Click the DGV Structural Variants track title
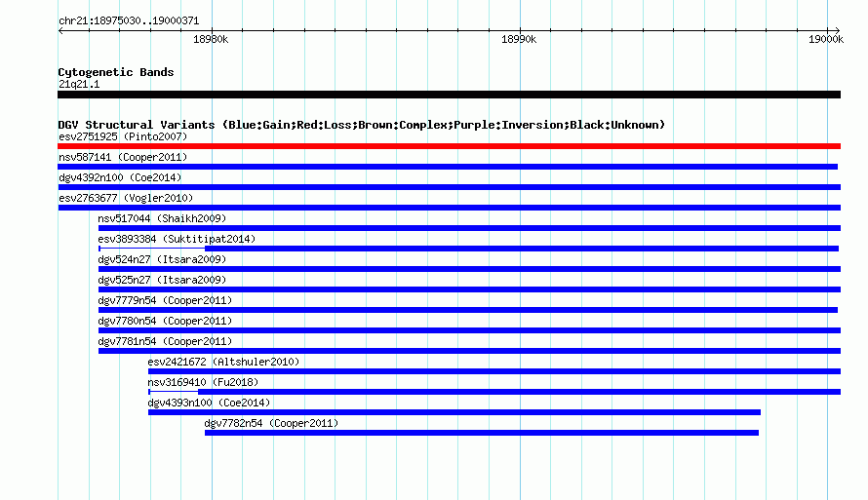Viewport: 868px width, 500px height. (362, 125)
